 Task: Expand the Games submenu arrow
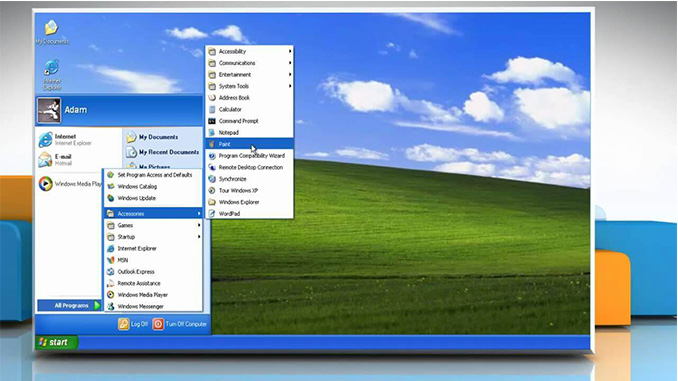199,225
